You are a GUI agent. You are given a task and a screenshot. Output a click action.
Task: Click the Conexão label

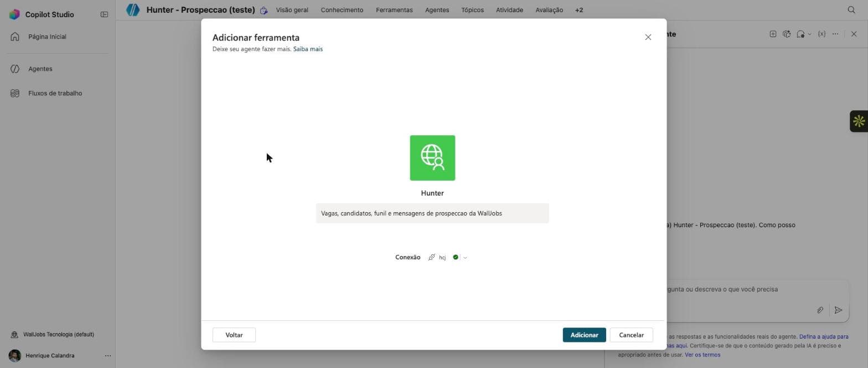[x=408, y=257]
